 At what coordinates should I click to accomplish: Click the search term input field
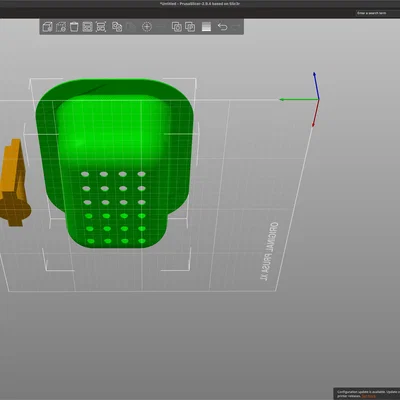pos(378,13)
